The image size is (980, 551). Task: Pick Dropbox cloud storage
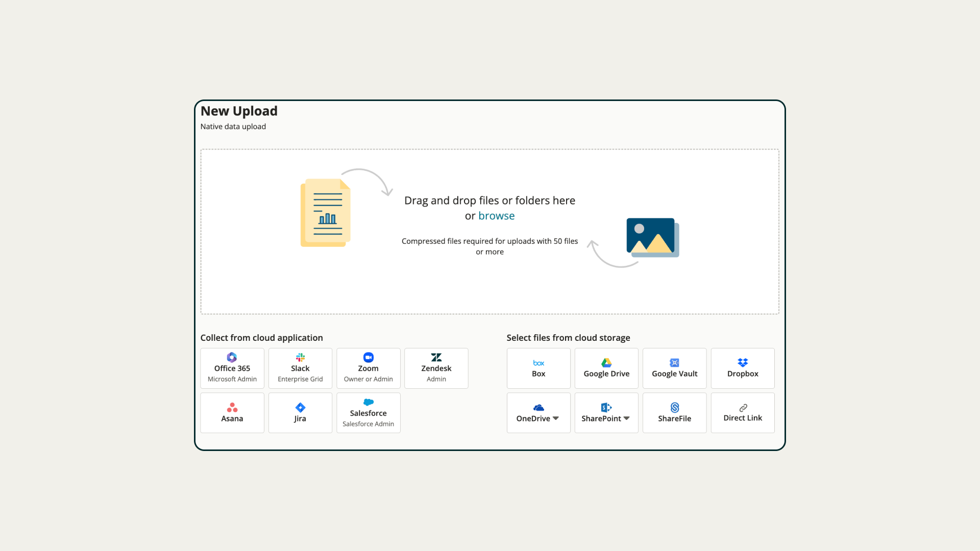point(743,368)
